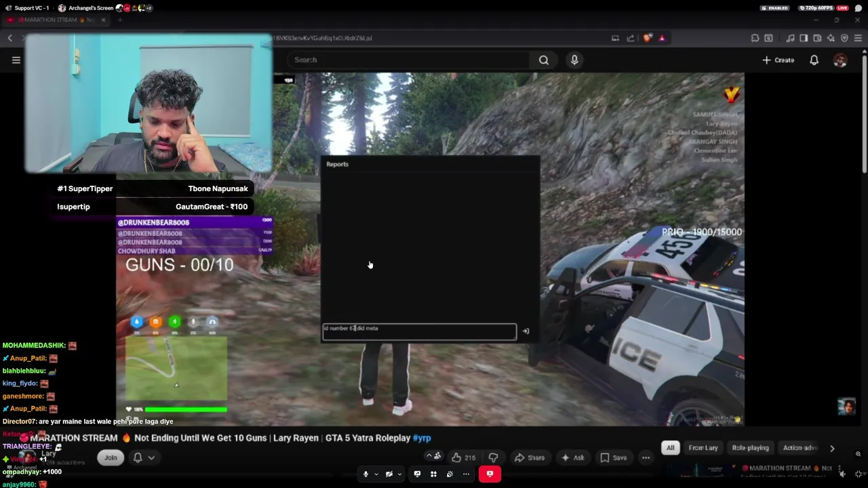Open the activities grid call control
Screen dimensions: 868x488
tap(433, 474)
